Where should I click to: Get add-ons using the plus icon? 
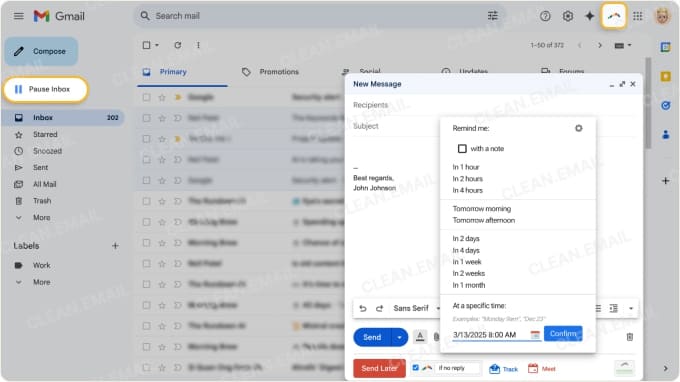[x=665, y=180]
